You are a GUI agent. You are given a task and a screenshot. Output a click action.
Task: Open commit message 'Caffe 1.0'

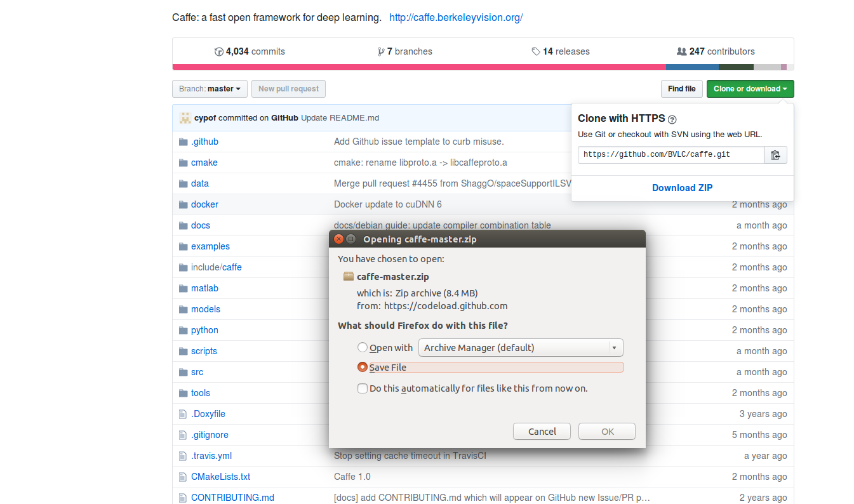352,477
